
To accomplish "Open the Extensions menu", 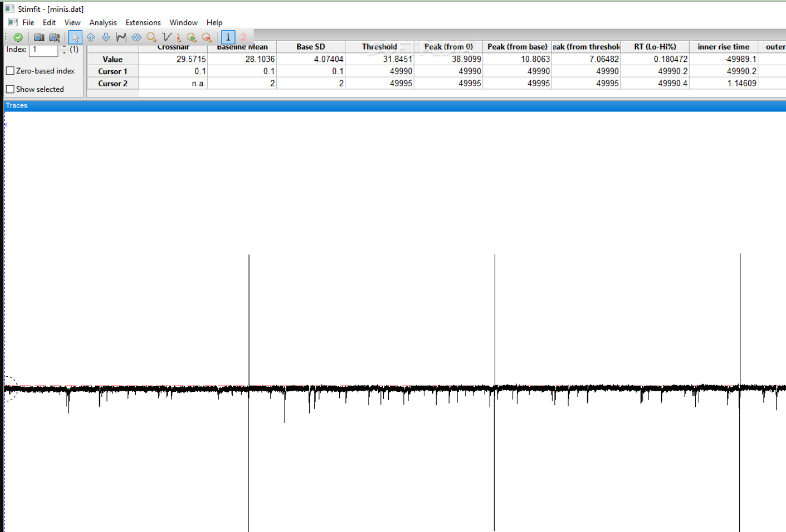I will click(x=143, y=23).
